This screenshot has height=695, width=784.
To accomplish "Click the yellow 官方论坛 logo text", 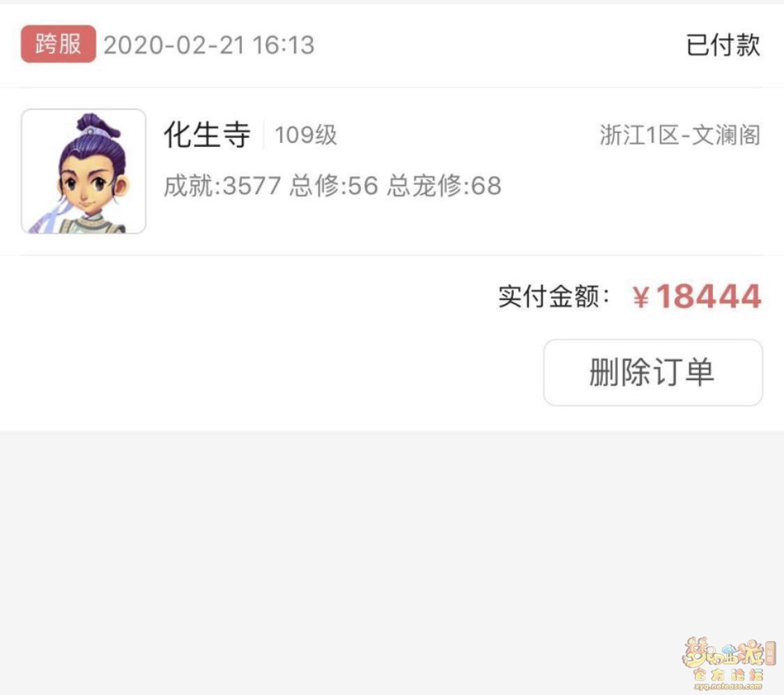I will coord(728,675).
